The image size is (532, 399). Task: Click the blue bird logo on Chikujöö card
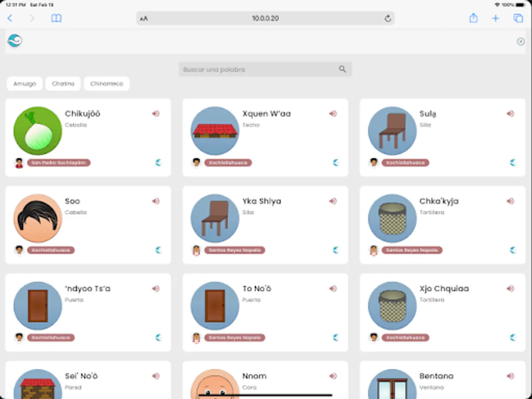point(158,163)
